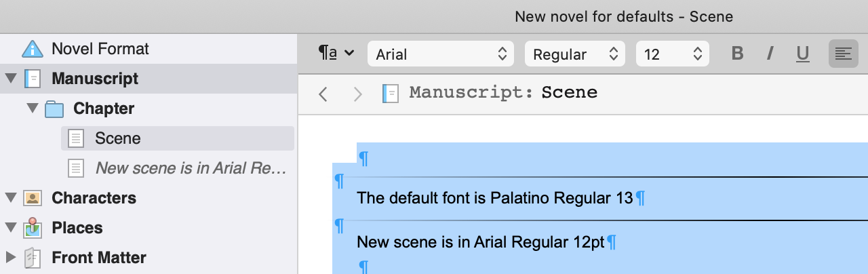868x274 pixels.
Task: Toggle italic formatting
Action: tap(770, 54)
